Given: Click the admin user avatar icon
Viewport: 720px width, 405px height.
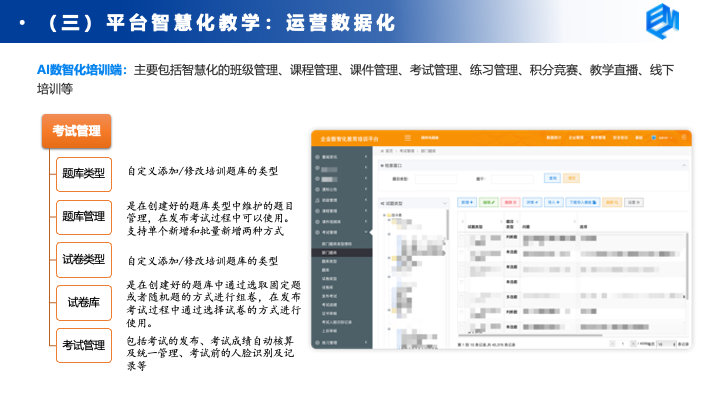Looking at the screenshot, I should [x=652, y=137].
